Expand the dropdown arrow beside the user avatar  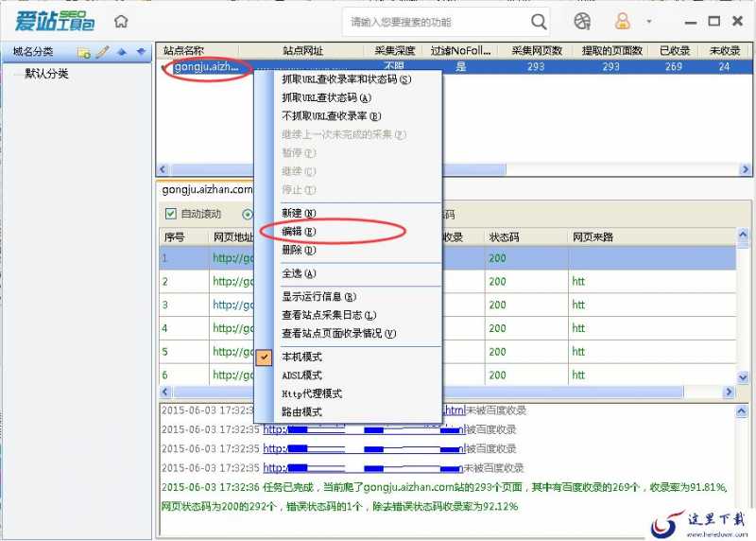649,22
